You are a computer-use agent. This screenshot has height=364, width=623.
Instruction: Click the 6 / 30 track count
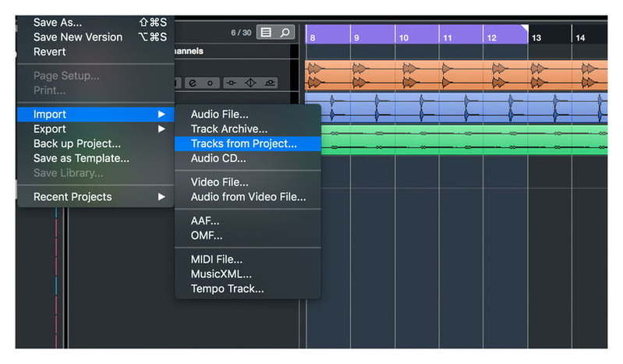tap(241, 33)
